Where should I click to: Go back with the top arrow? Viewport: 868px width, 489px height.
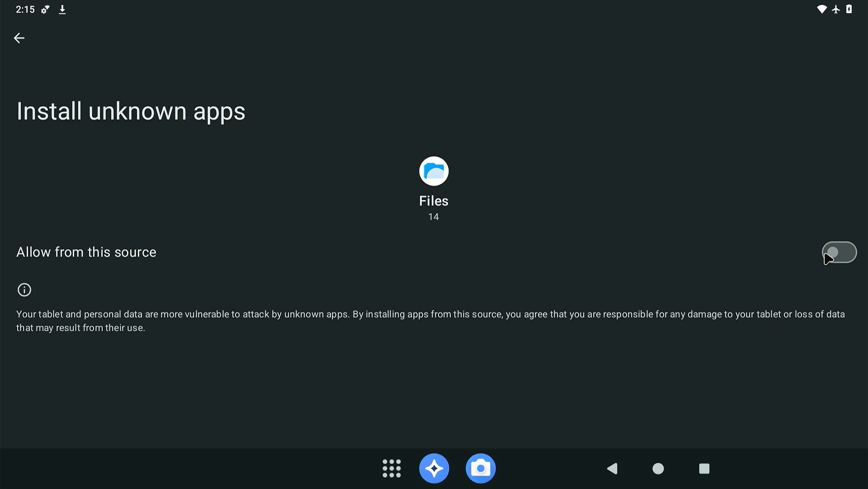coord(19,38)
